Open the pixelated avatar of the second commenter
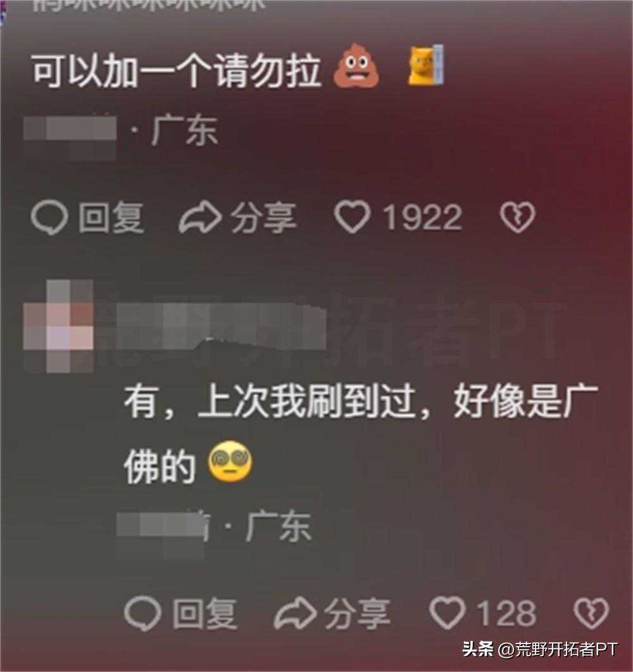The image size is (633, 672). [x=58, y=326]
